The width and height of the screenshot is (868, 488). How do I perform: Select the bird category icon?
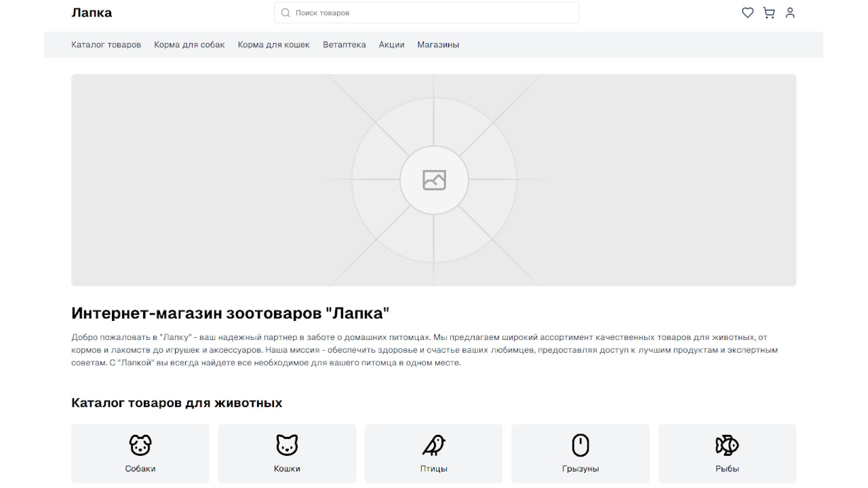pos(434,445)
